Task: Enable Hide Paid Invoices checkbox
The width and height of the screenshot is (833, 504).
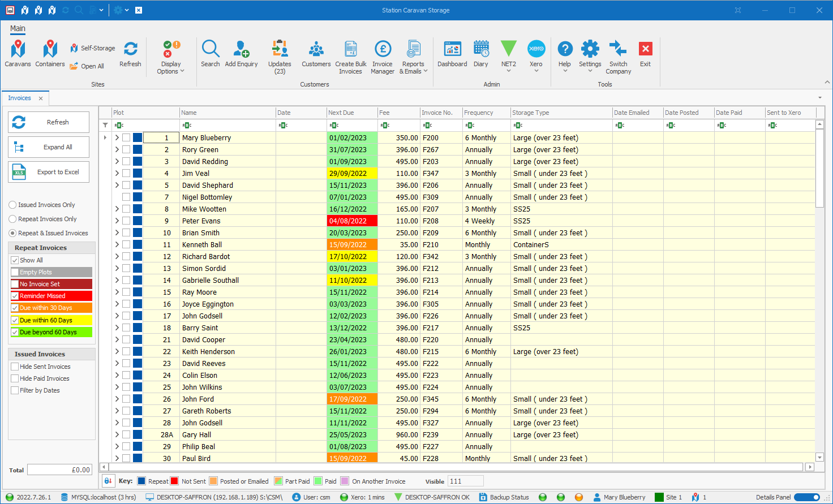Action: click(x=15, y=378)
